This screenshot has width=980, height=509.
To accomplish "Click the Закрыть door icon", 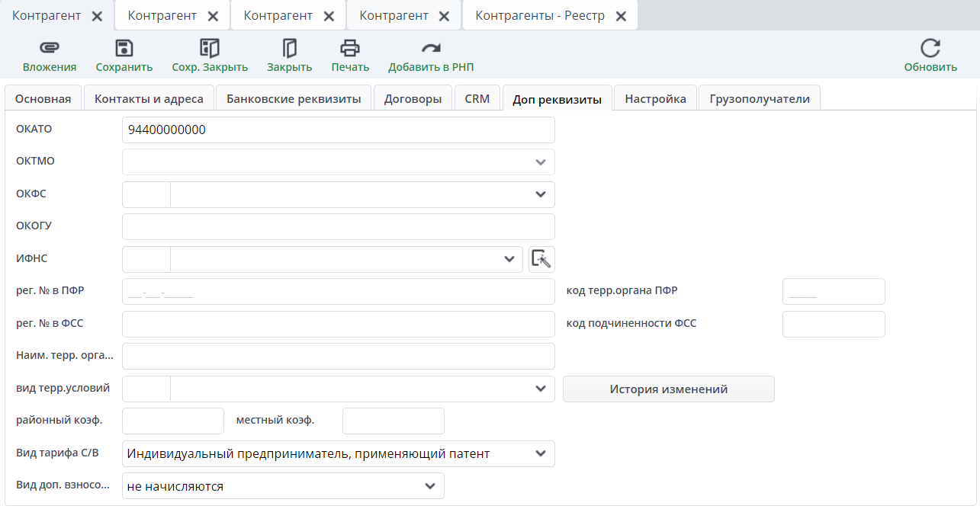I will pyautogui.click(x=289, y=50).
